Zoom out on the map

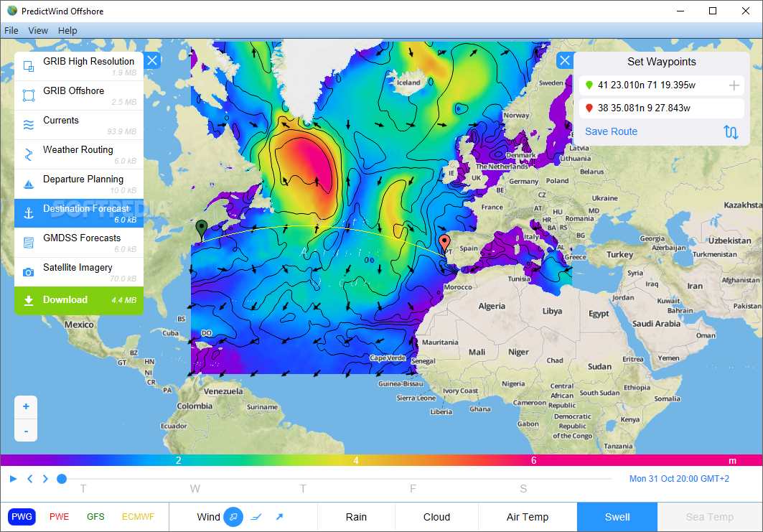(x=26, y=430)
